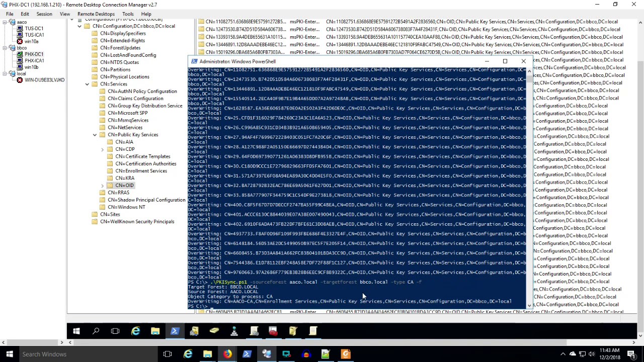This screenshot has width=644, height=362.
Task: Expand the CN=CDP node
Action: tap(102, 149)
